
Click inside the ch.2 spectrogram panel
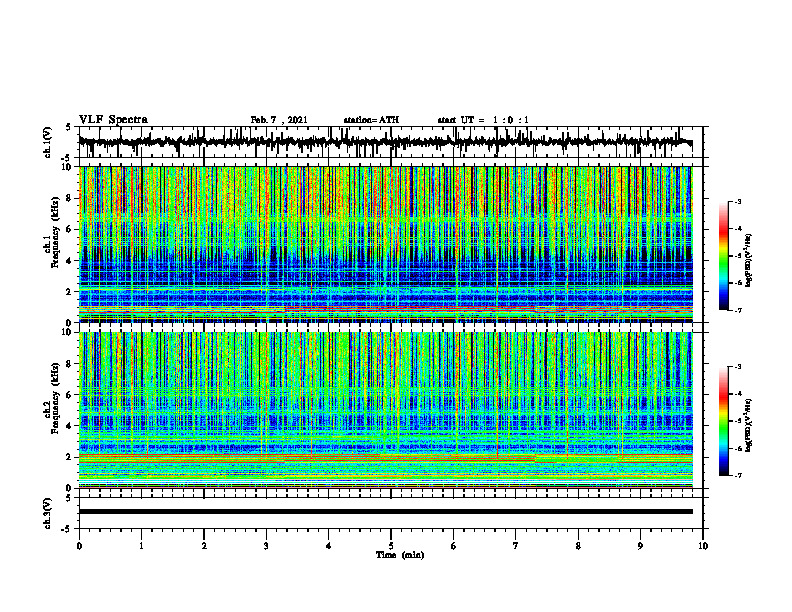coord(385,410)
